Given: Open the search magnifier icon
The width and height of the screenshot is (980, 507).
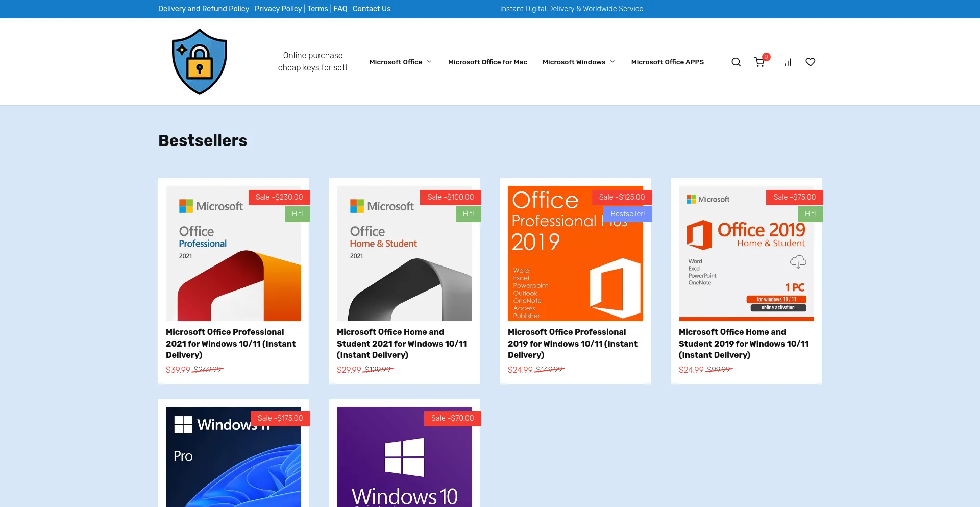Looking at the screenshot, I should 736,62.
